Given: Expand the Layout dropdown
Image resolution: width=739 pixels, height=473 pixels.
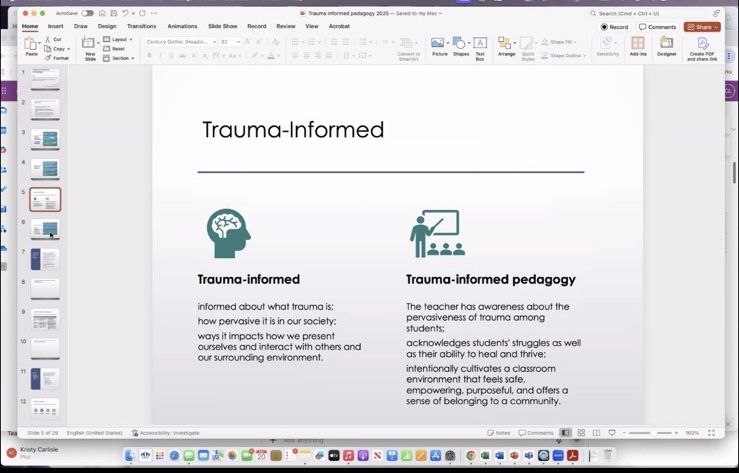Looking at the screenshot, I should [x=121, y=39].
